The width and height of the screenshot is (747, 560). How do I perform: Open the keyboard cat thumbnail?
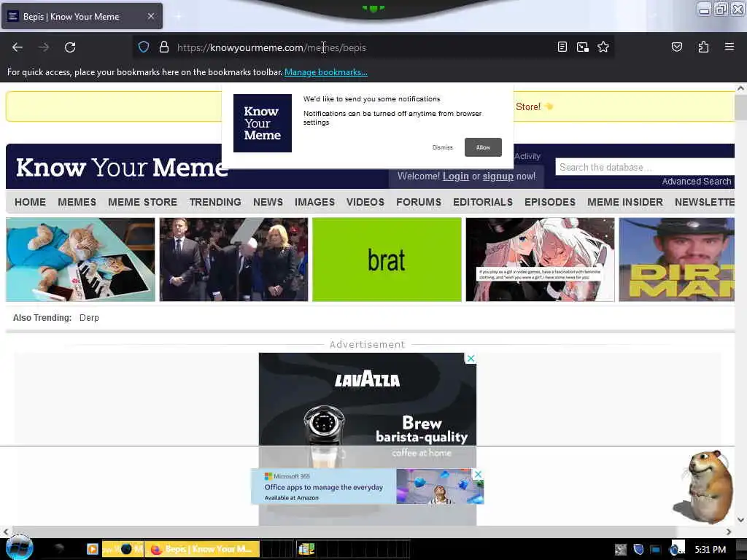point(80,260)
